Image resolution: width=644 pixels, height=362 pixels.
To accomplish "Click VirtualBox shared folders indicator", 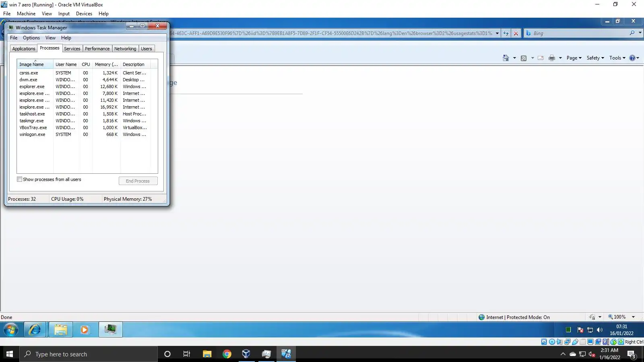I will [x=582, y=342].
